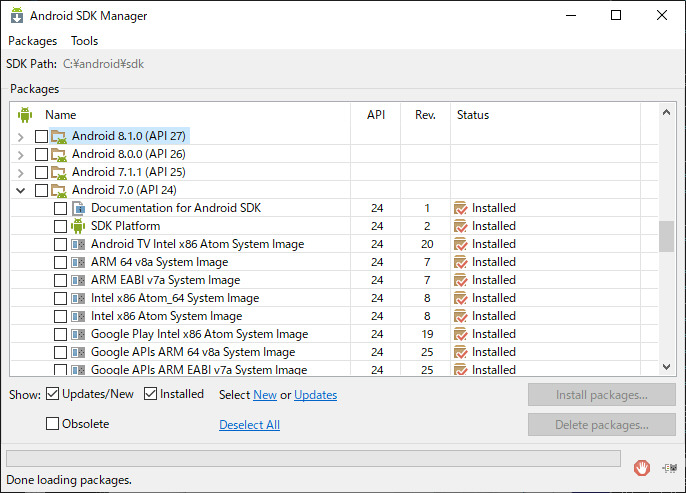Viewport: 686px width, 493px height.
Task: Click the Android 8.1.0 folder icon
Action: click(x=59, y=136)
